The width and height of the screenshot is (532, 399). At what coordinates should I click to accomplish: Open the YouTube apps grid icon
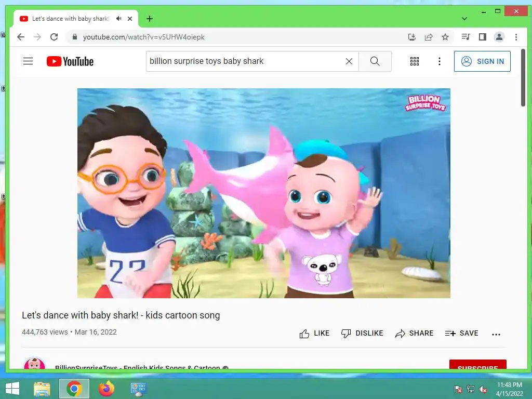click(414, 61)
